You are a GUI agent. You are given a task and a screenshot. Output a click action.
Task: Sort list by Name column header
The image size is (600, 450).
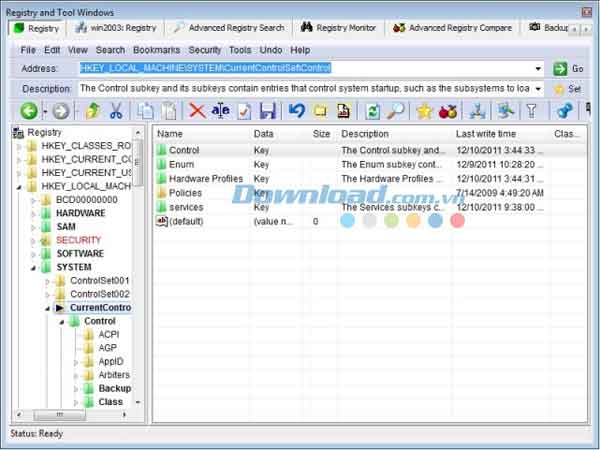[x=202, y=134]
